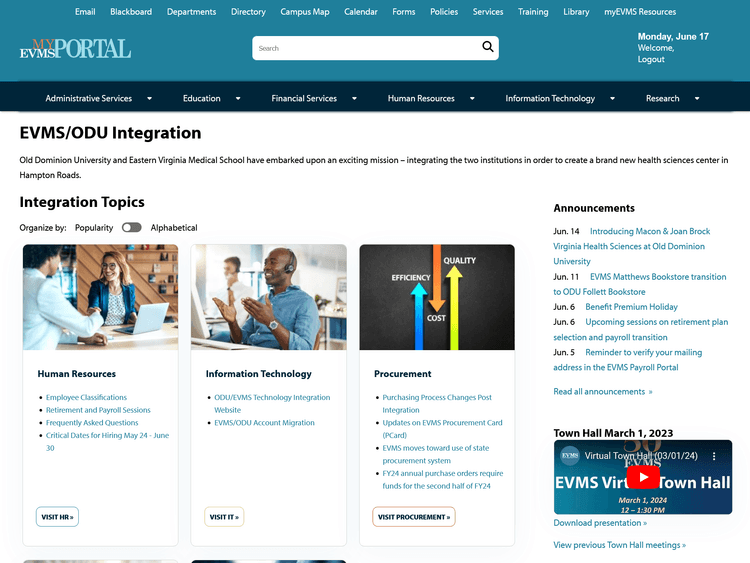Viewport: 750px width, 563px height.
Task: Open ODU/EVMS Technology Integration Website link
Action: 272,403
